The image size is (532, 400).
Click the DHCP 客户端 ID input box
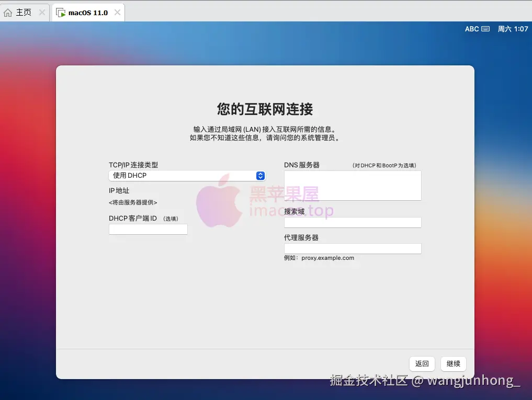(148, 229)
